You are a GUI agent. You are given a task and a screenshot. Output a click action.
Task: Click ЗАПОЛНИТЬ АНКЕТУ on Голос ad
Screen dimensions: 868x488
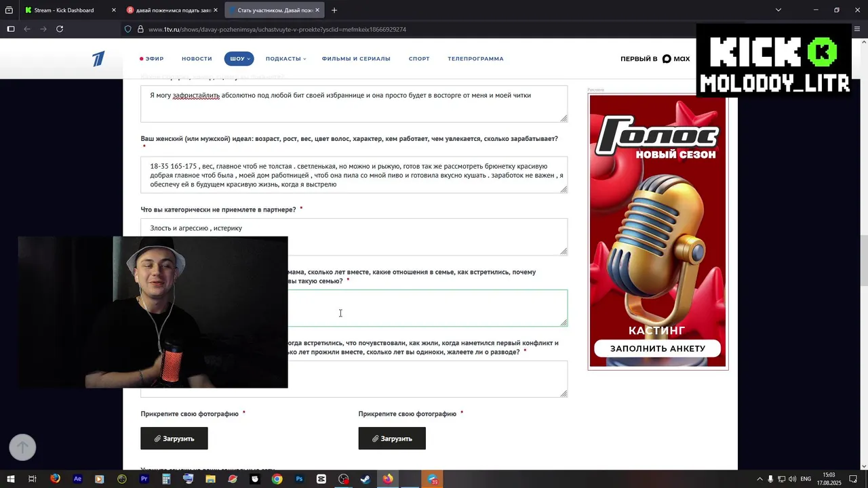coord(657,348)
